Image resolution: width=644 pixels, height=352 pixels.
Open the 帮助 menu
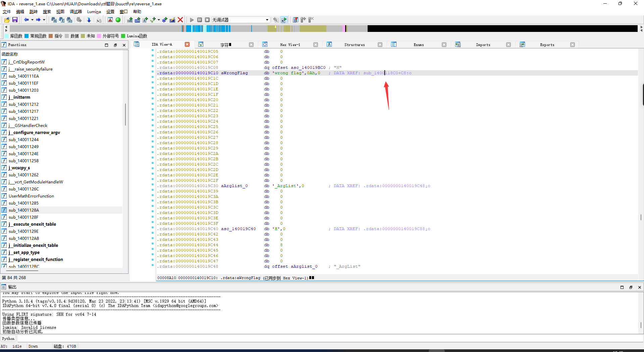137,12
